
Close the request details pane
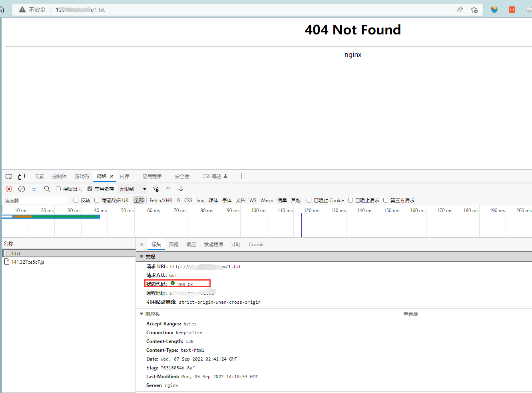tap(142, 245)
